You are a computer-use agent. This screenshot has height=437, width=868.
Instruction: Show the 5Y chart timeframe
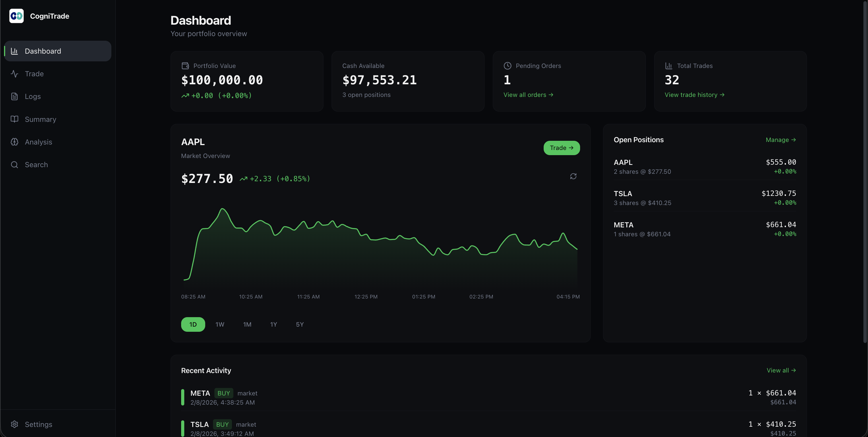pyautogui.click(x=300, y=324)
